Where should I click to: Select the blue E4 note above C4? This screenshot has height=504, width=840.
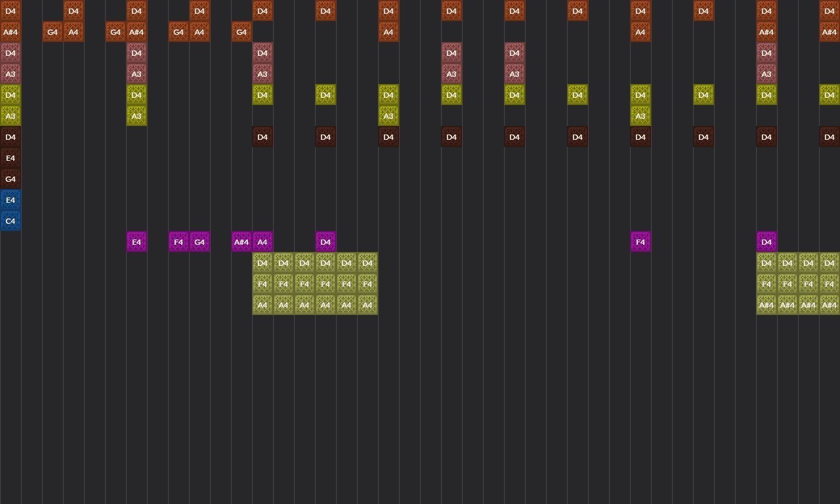(10, 200)
